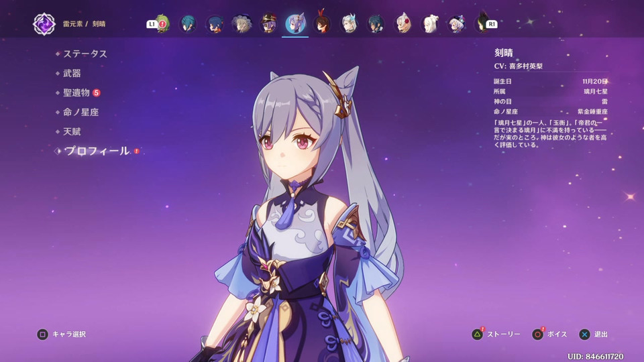Select the dark-blue-haired portrait with orange collar
This screenshot has height=362, width=644.
pos(215,24)
